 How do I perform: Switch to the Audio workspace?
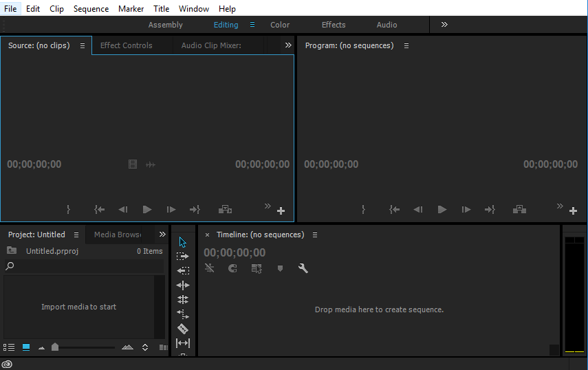click(386, 25)
